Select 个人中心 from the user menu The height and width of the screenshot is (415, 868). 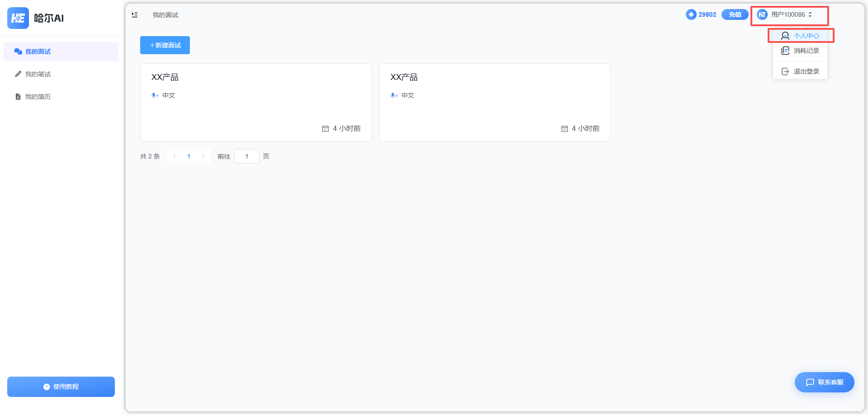coord(801,36)
